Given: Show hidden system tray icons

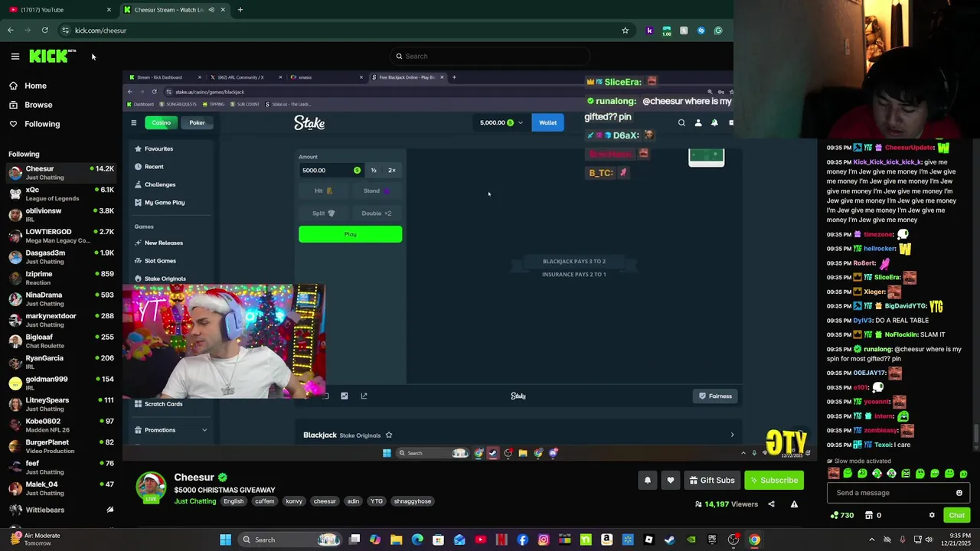Looking at the screenshot, I should tap(871, 540).
